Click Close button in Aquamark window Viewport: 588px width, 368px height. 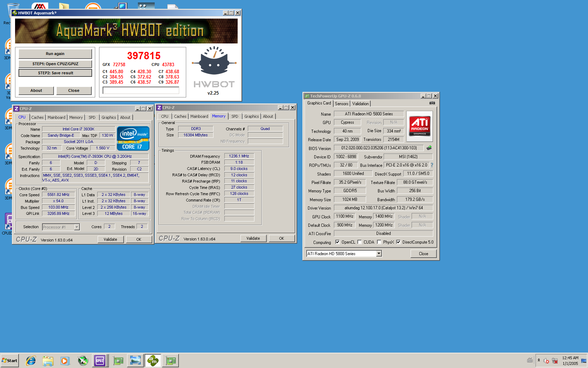[x=74, y=90]
